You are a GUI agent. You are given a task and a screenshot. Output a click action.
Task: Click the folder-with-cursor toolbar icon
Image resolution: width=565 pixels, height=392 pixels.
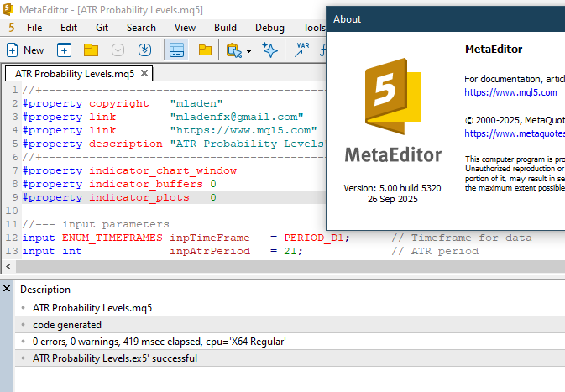(234, 50)
